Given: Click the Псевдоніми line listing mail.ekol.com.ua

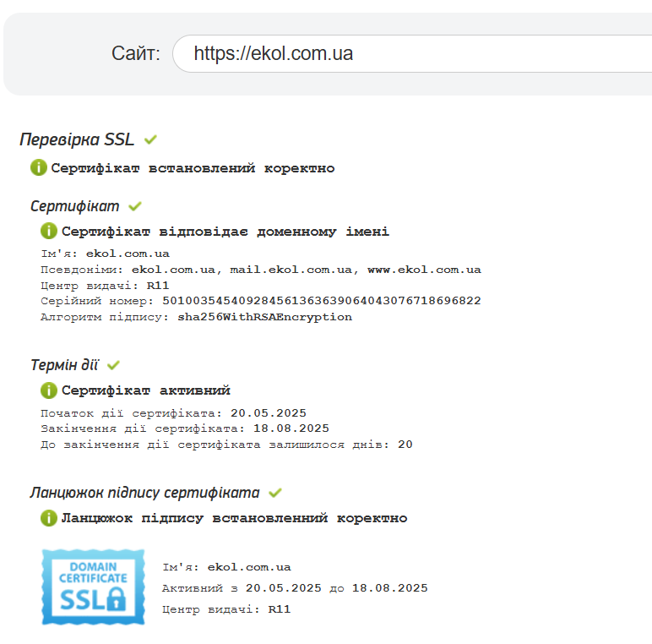Looking at the screenshot, I should click(261, 270).
